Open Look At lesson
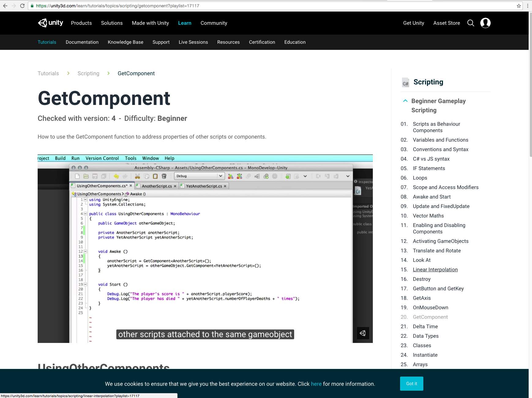This screenshot has height=398, width=532. coord(421,260)
